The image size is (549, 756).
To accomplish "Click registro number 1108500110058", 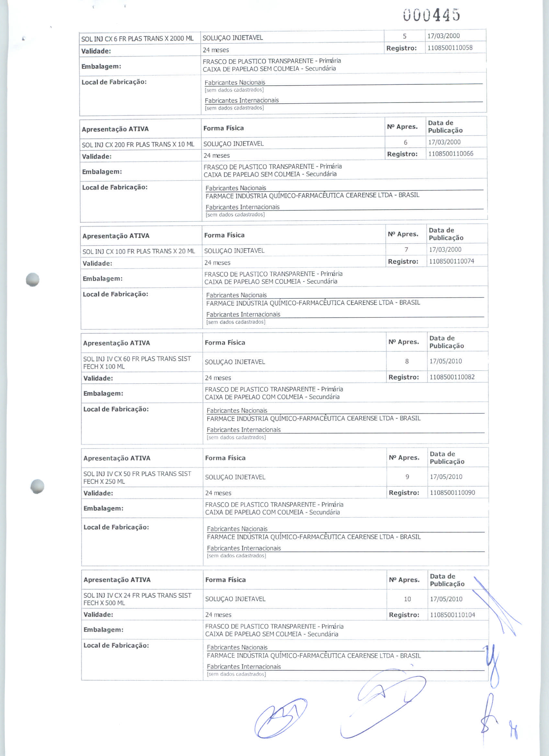I will (450, 48).
